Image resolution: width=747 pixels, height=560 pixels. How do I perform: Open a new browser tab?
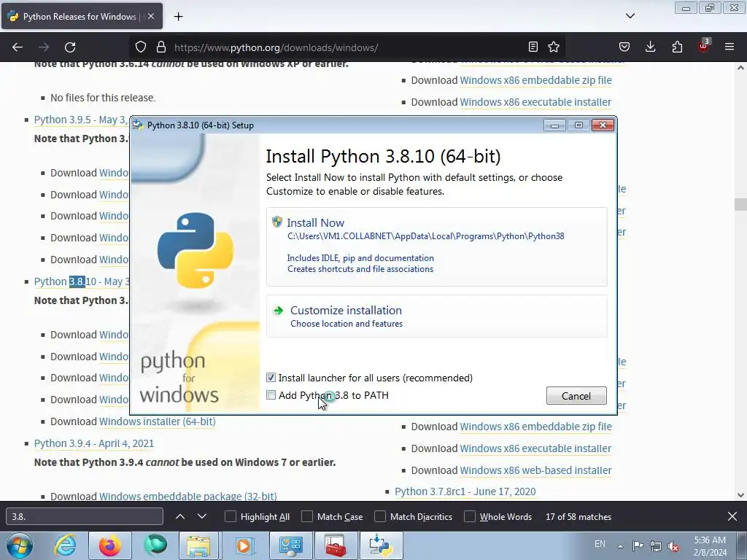coord(178,17)
